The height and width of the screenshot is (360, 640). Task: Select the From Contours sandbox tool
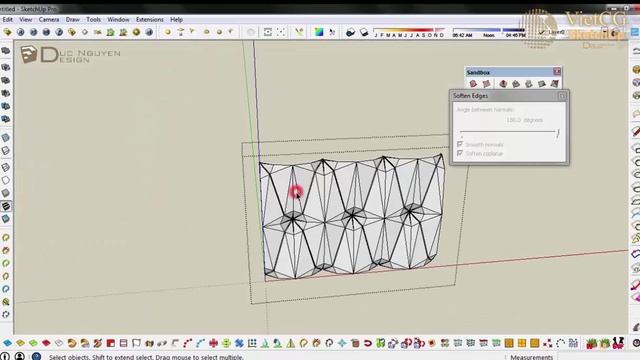point(473,84)
